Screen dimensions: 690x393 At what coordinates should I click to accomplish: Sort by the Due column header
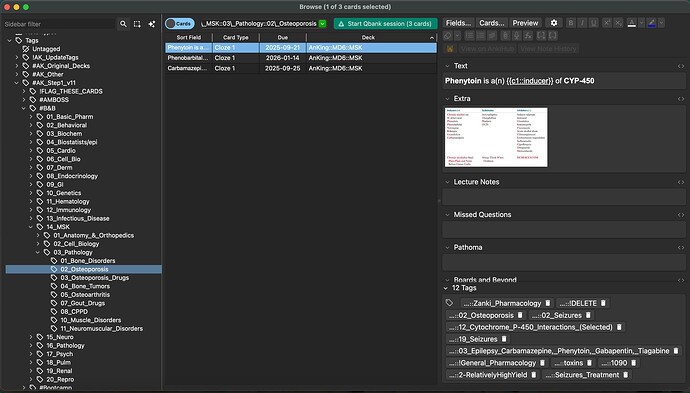(283, 37)
